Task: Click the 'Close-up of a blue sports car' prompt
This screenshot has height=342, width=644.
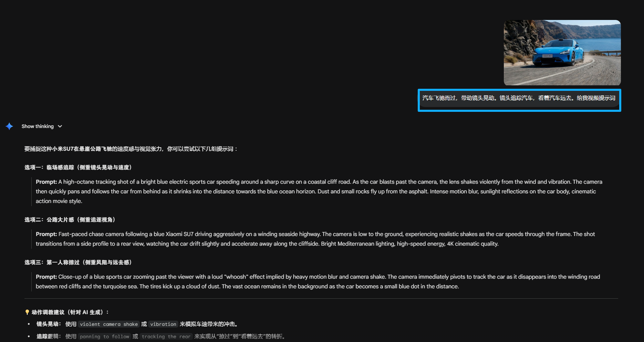Action: click(318, 281)
